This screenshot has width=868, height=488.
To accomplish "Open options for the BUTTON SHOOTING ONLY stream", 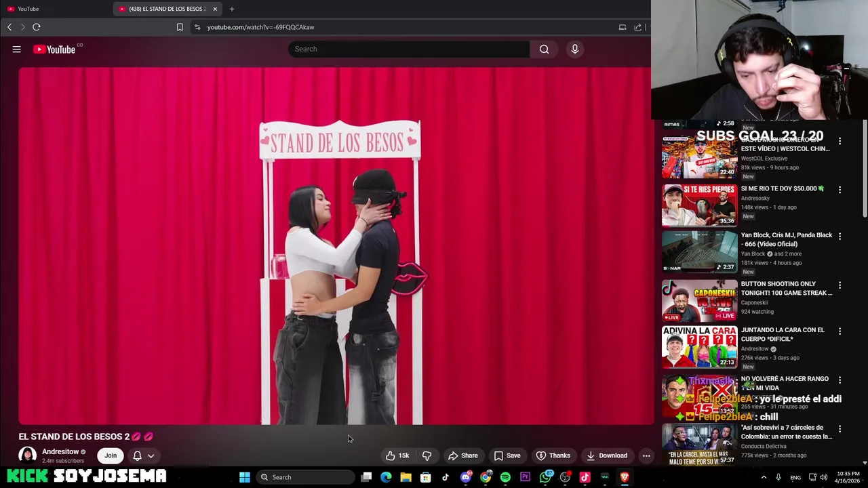I will tap(840, 285).
